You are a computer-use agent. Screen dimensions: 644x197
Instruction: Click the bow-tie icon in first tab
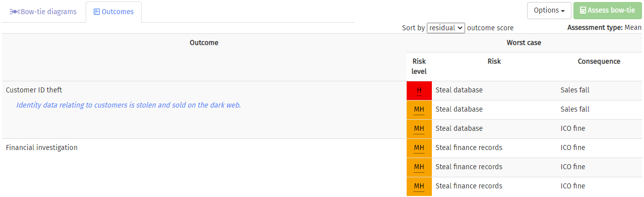(15, 12)
